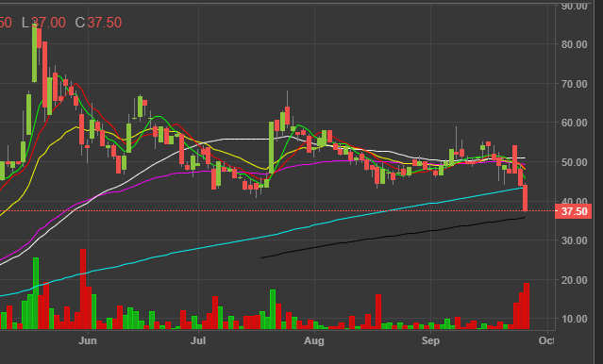Click the 90.00 price axis label
Screen dimensions: 603x364
pos(574,6)
